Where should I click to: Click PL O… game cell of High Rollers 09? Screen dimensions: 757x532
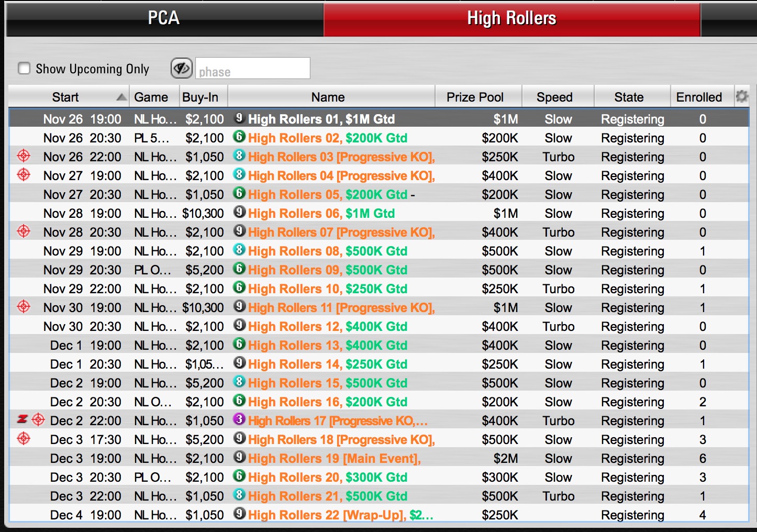[152, 270]
